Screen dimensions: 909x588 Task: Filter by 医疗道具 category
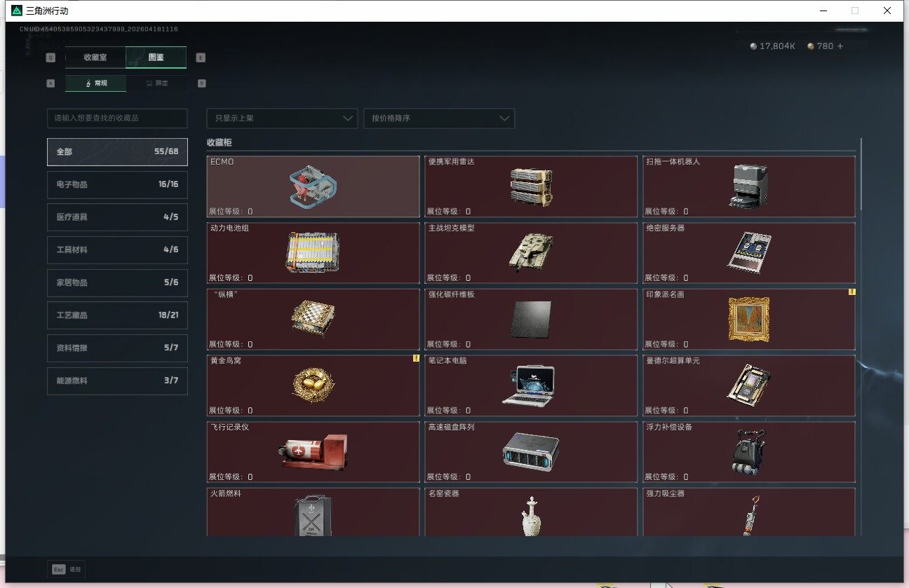[117, 217]
